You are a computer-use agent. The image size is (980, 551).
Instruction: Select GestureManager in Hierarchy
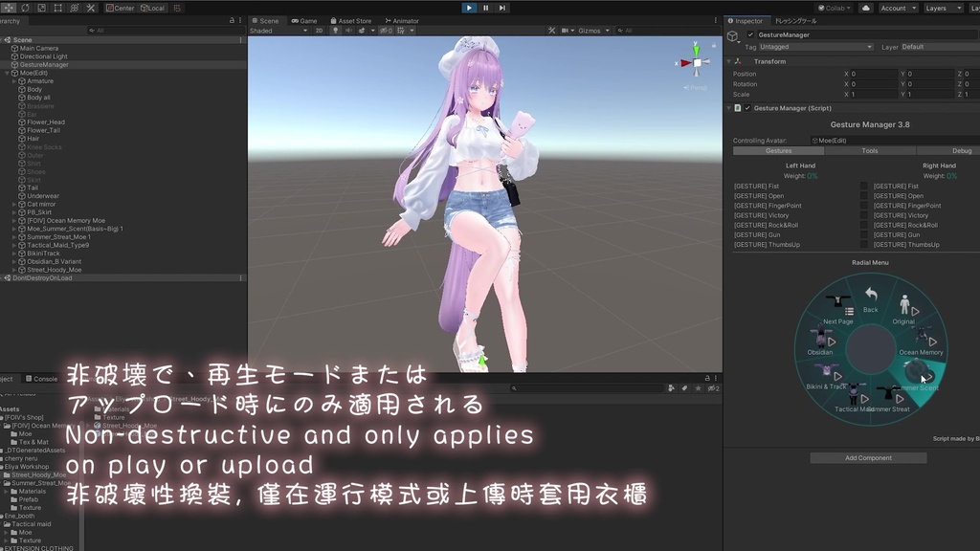point(44,64)
